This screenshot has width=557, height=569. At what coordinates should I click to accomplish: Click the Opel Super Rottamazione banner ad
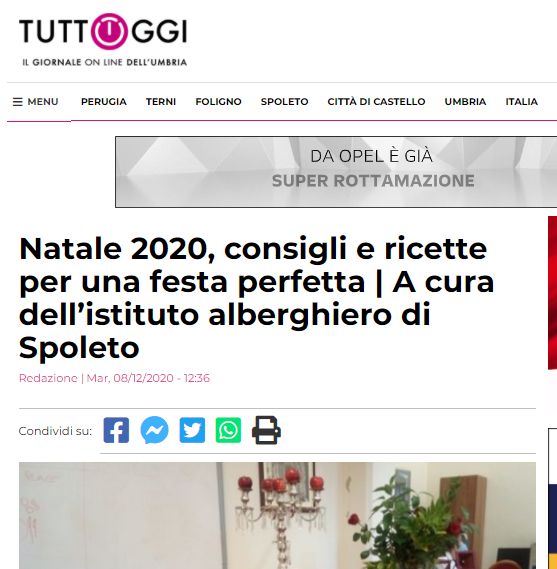coord(336,172)
